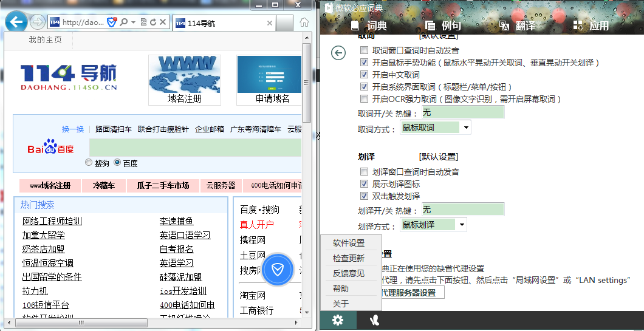This screenshot has width=644, height=331.
Task: Open 英语口语学习 hot search link
Action: 185,235
